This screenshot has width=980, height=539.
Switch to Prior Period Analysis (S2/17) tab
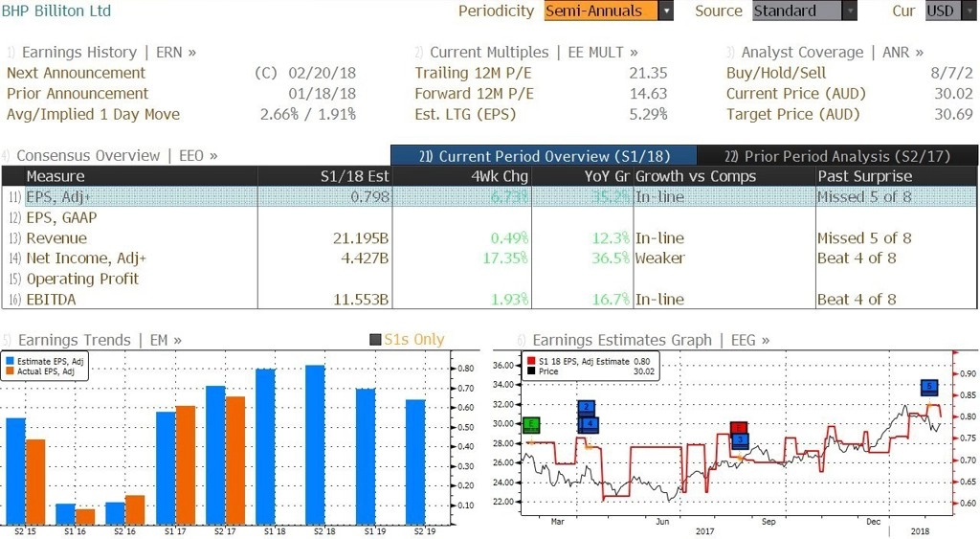tap(836, 156)
